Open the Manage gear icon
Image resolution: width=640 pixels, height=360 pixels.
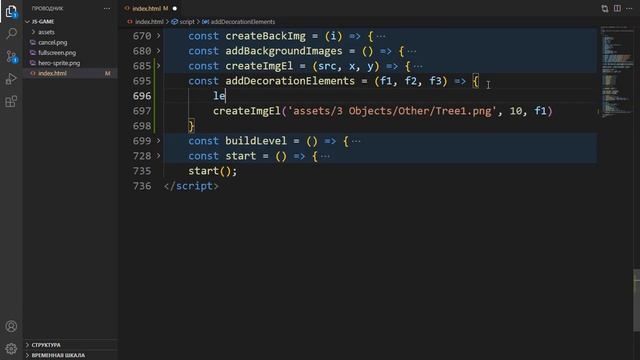[x=11, y=348]
